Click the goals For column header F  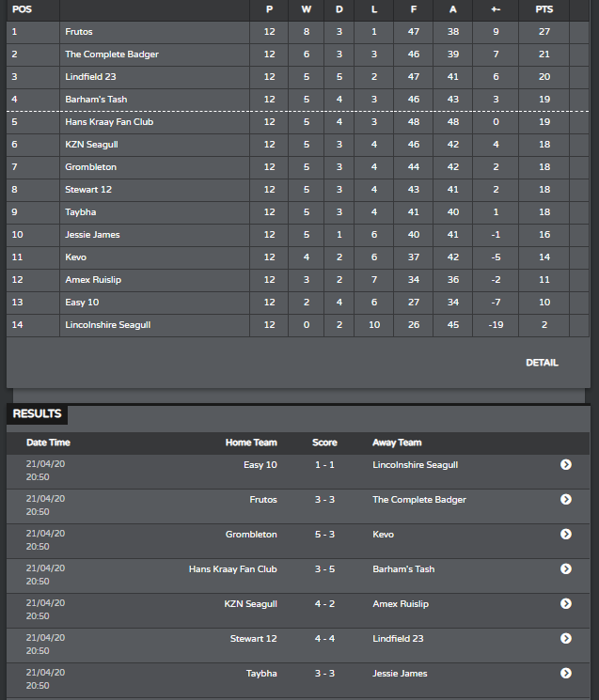[x=414, y=9]
